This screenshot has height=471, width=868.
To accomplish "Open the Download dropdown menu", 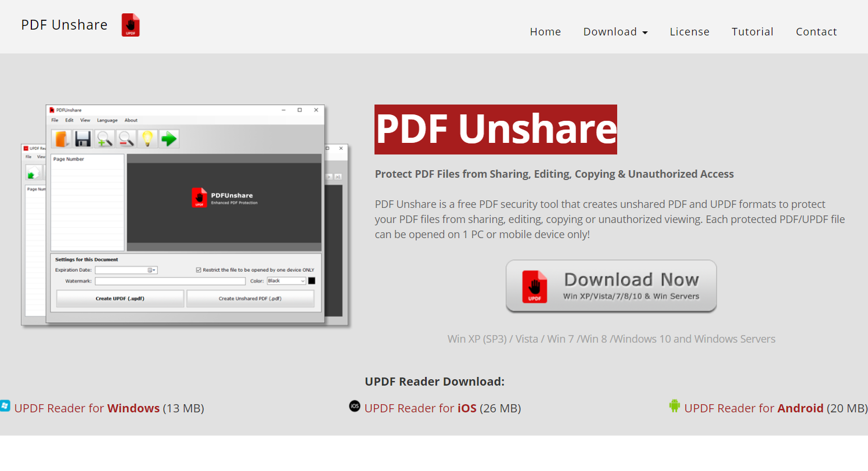I will coord(615,32).
